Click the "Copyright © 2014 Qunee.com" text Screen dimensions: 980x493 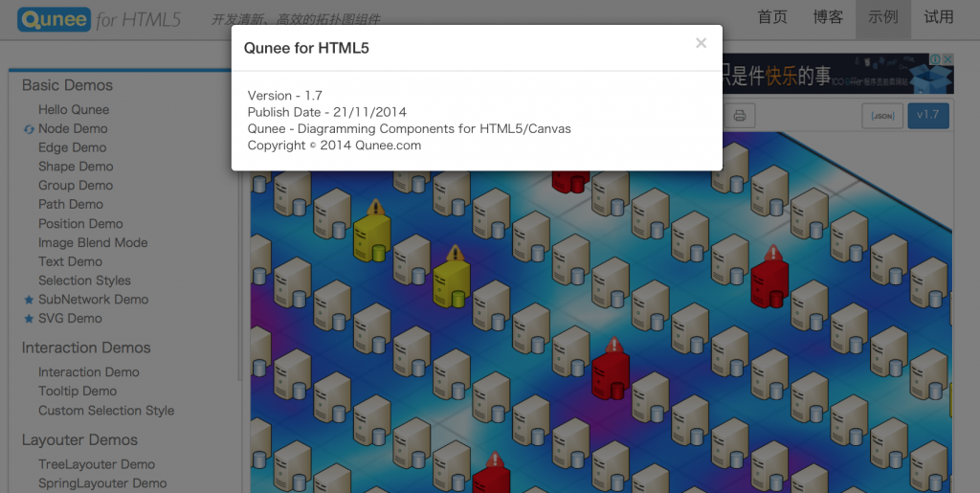coord(334,146)
